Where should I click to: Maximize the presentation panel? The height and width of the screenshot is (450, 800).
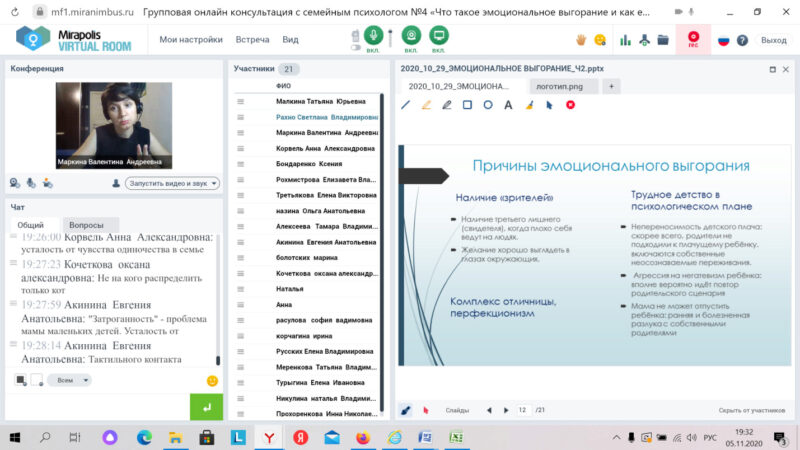(x=772, y=69)
